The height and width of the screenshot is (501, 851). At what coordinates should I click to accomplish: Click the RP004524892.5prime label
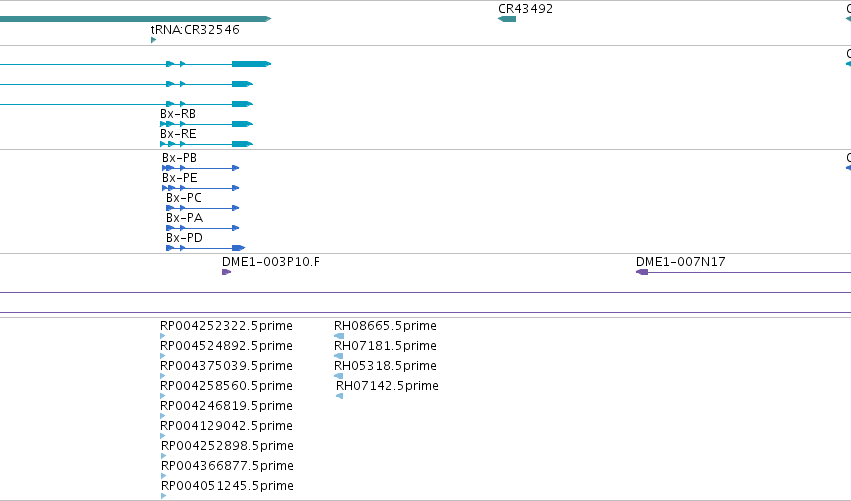[x=226, y=346]
